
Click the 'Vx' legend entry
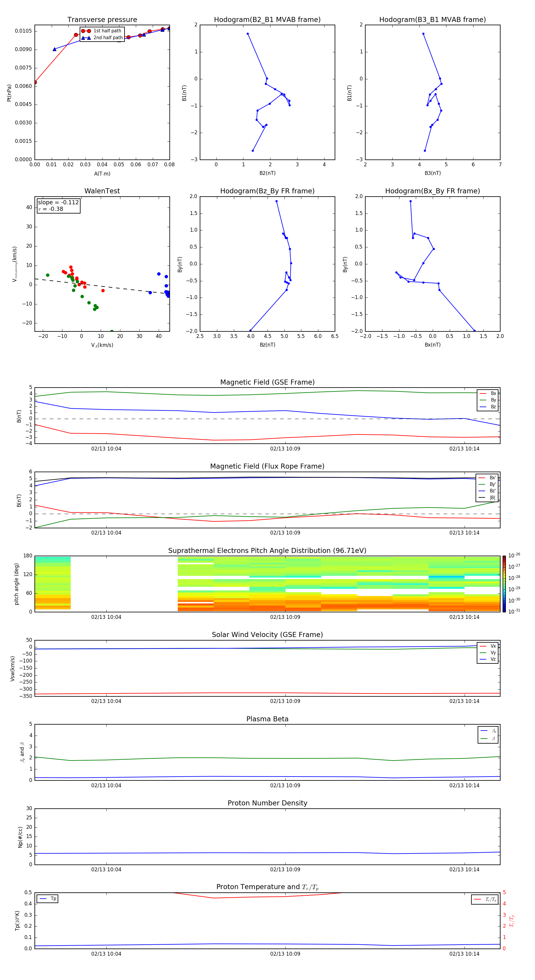tap(488, 646)
